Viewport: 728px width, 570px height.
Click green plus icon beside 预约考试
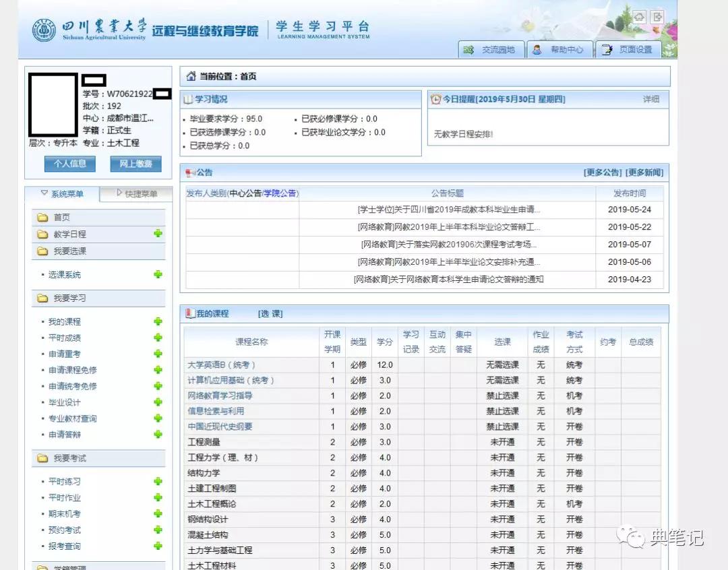click(x=158, y=530)
